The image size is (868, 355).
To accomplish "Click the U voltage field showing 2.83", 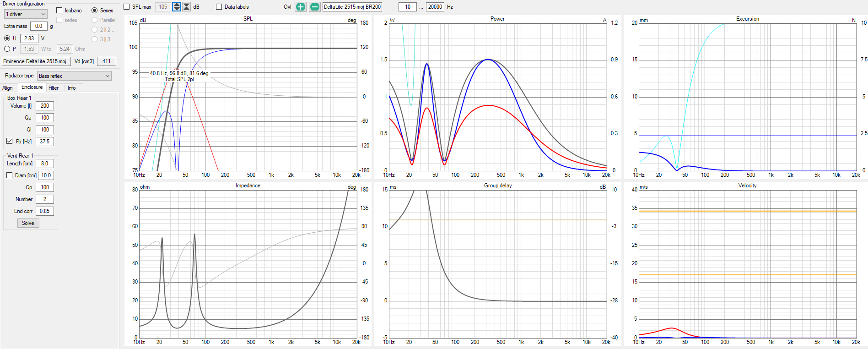I will (x=29, y=38).
